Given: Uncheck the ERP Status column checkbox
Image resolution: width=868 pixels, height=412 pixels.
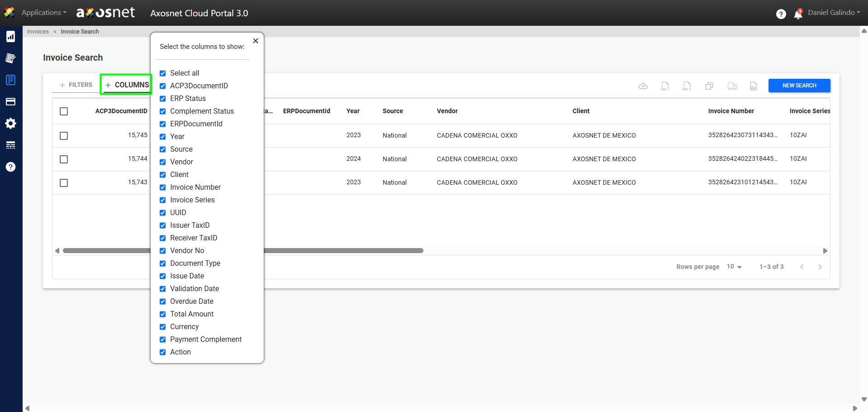Looking at the screenshot, I should [x=163, y=99].
